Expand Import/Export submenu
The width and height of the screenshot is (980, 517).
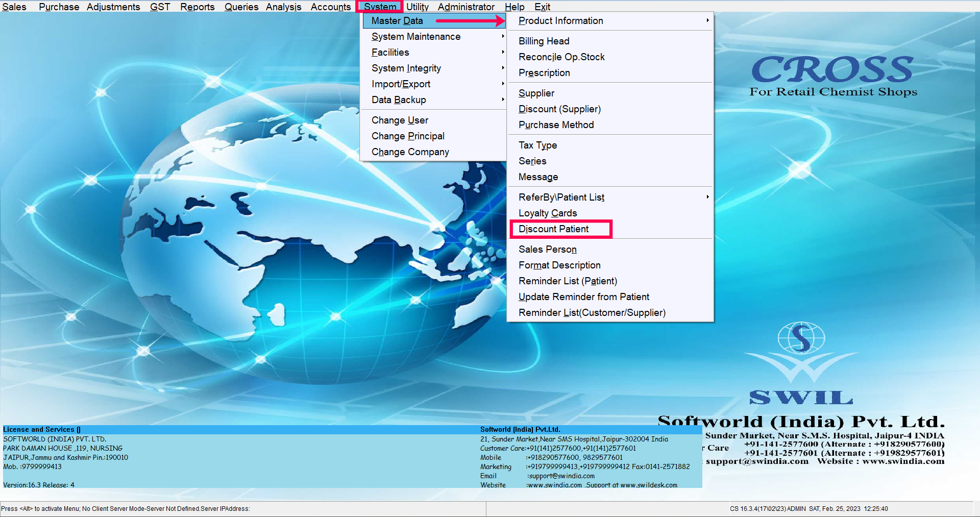pyautogui.click(x=434, y=84)
